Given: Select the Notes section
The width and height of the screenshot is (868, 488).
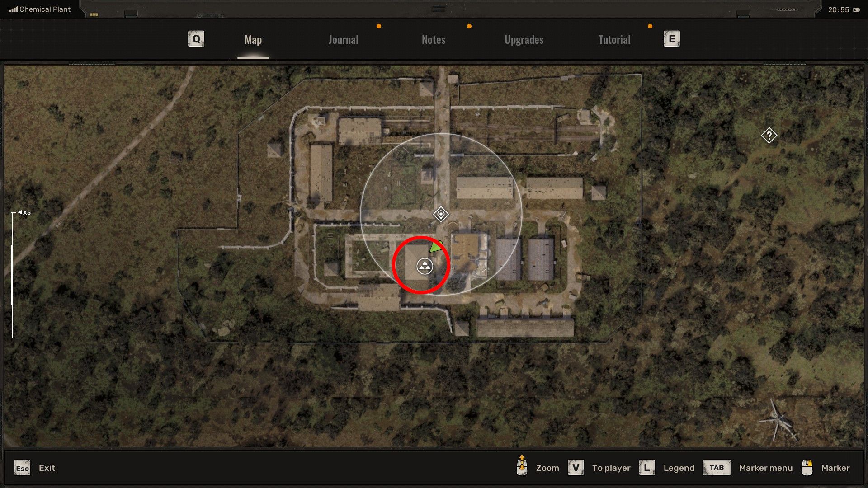Looking at the screenshot, I should coord(434,39).
